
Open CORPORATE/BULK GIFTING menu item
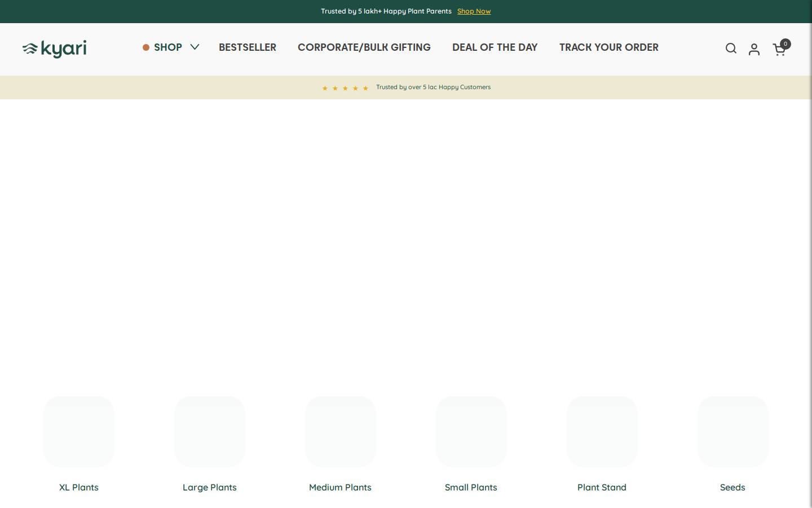pyautogui.click(x=364, y=47)
